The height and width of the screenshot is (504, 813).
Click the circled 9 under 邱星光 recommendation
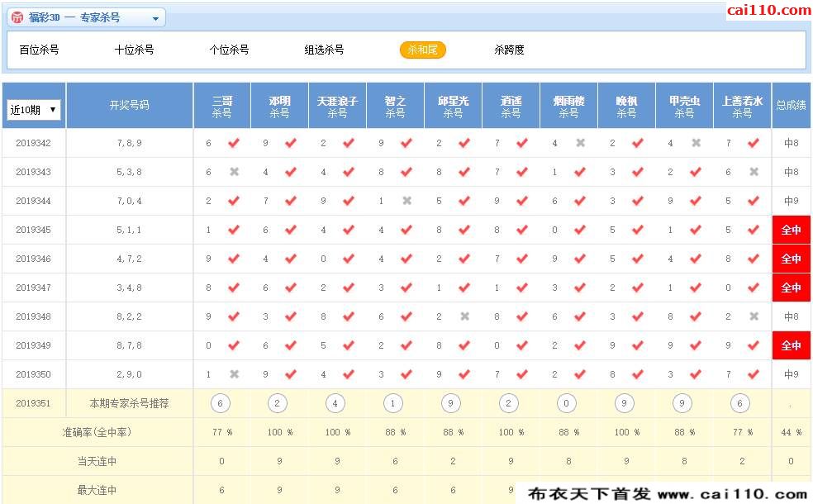(450, 403)
